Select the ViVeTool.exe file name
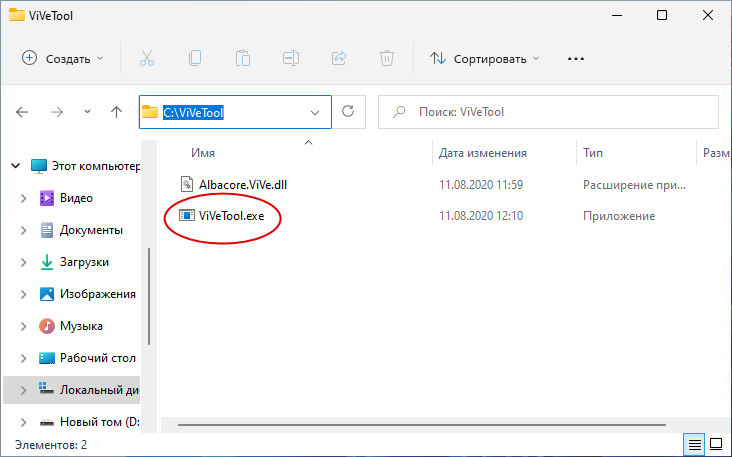732x457 pixels. point(232,216)
